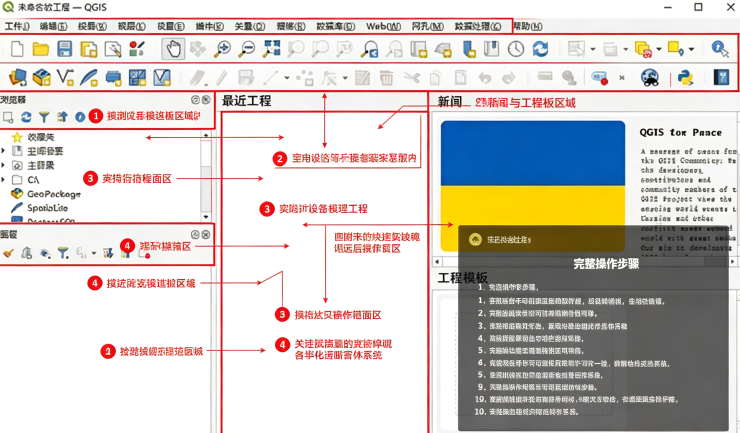The width and height of the screenshot is (740, 433).
Task: Open the Vector (O) menu
Action: coord(250,26)
